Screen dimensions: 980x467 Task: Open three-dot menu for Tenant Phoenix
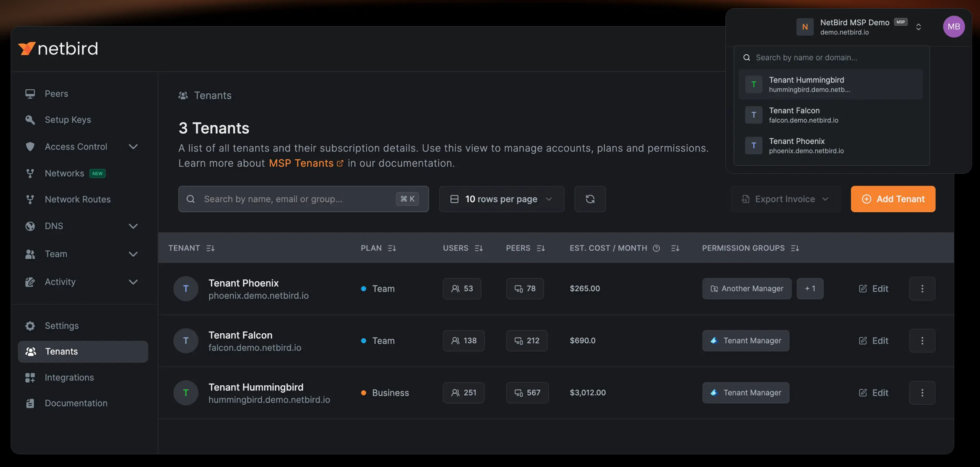[922, 288]
